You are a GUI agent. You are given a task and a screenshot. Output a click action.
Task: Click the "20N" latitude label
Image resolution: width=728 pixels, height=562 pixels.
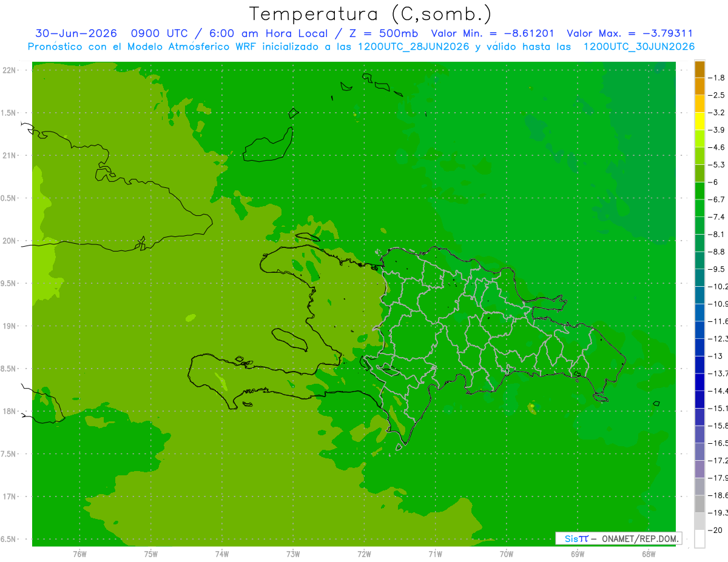[x=10, y=241]
